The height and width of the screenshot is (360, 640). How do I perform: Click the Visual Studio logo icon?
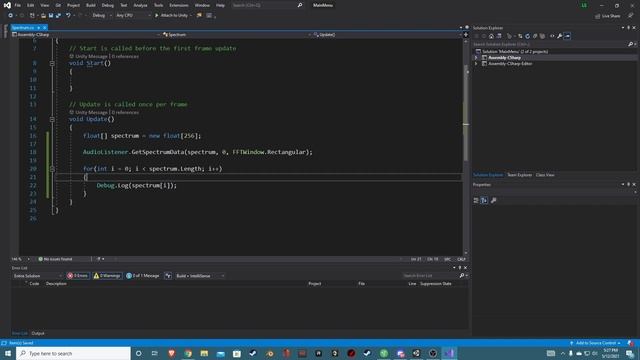tap(7, 5)
